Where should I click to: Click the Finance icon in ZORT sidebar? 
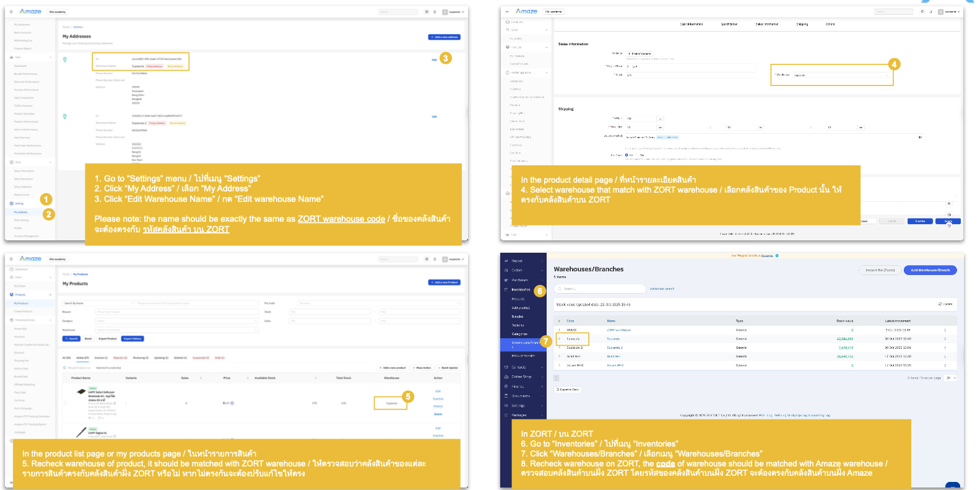pos(506,387)
